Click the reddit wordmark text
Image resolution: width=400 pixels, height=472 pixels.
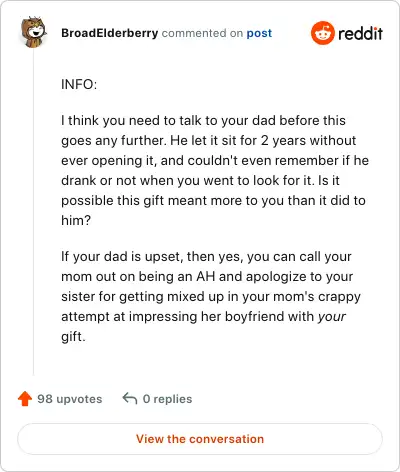[x=360, y=33]
